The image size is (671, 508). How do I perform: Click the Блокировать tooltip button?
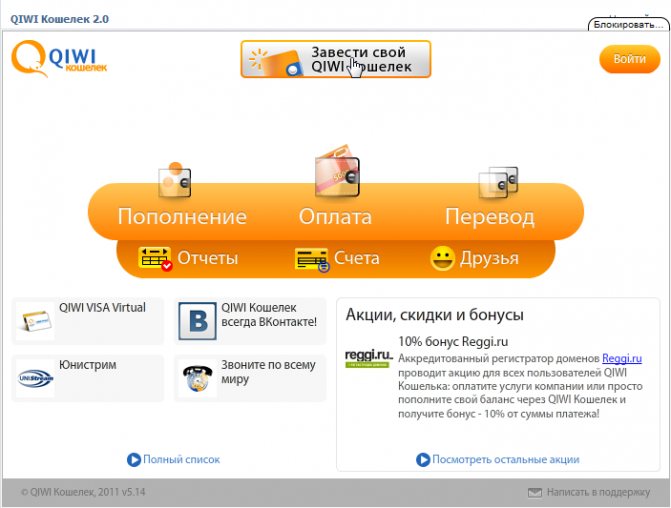(x=628, y=25)
